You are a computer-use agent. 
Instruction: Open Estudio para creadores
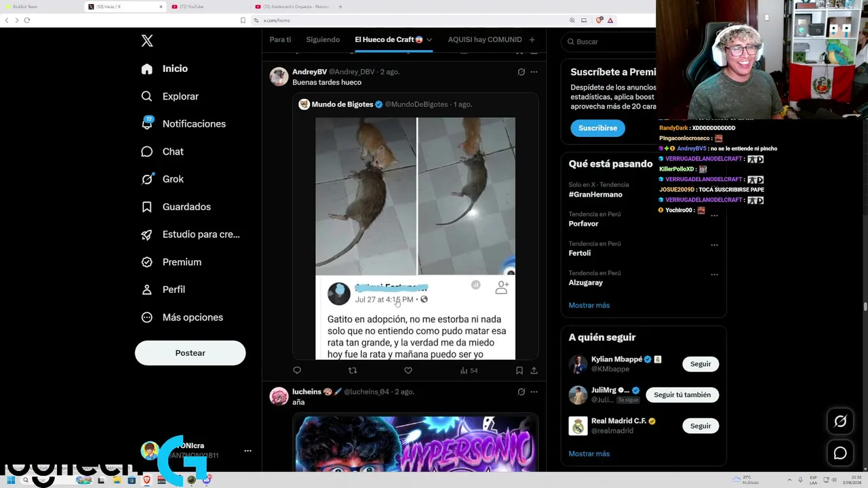click(x=190, y=235)
